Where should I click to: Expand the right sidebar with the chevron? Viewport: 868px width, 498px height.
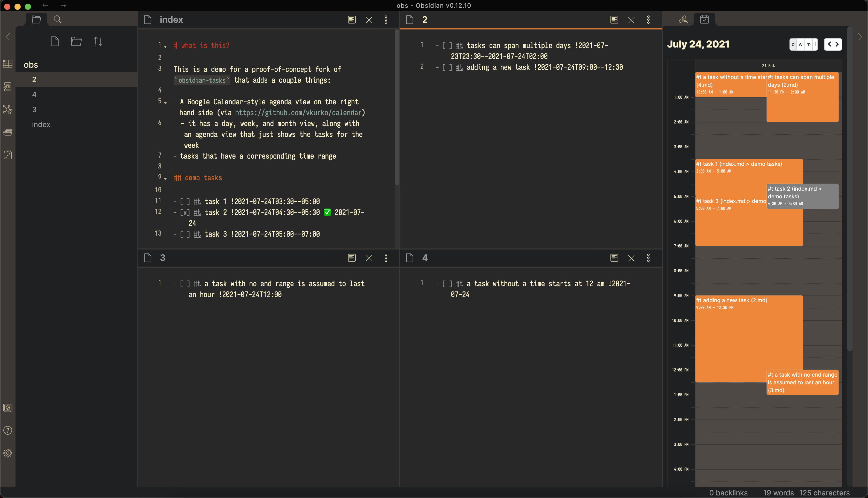click(860, 37)
